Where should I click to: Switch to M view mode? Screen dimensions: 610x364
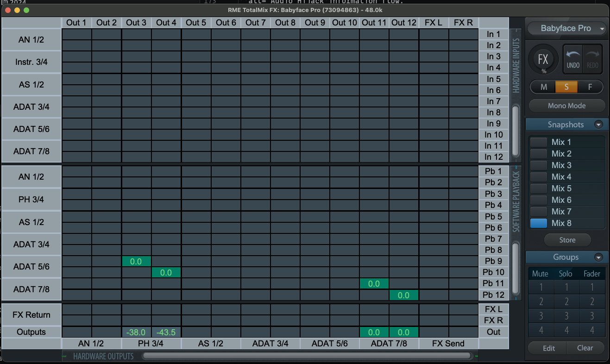(543, 87)
